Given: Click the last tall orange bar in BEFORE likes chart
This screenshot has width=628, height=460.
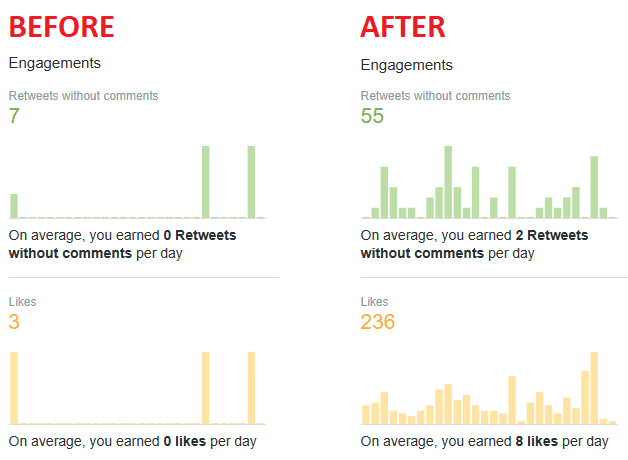Looking at the screenshot, I should tap(251, 388).
